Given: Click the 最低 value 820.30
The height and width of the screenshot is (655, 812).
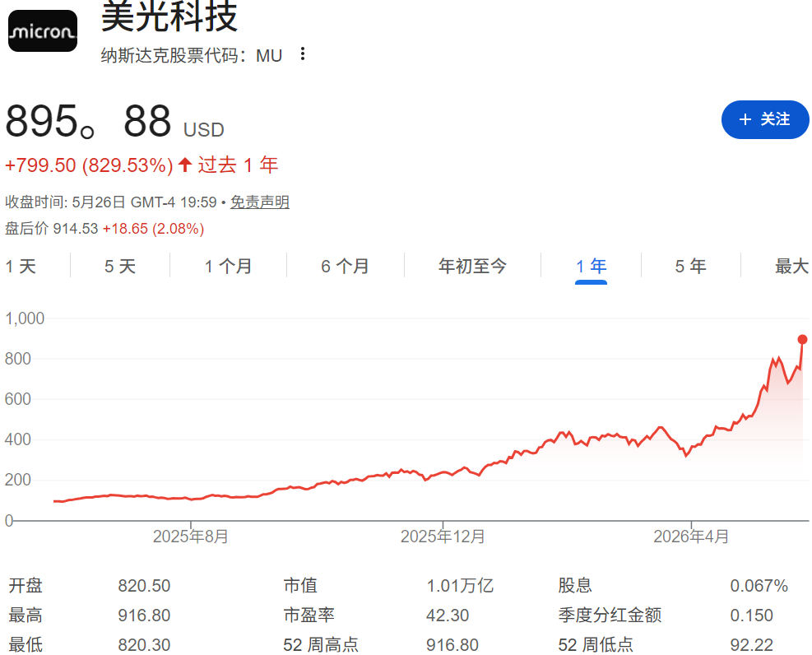Looking at the screenshot, I should (x=144, y=644).
